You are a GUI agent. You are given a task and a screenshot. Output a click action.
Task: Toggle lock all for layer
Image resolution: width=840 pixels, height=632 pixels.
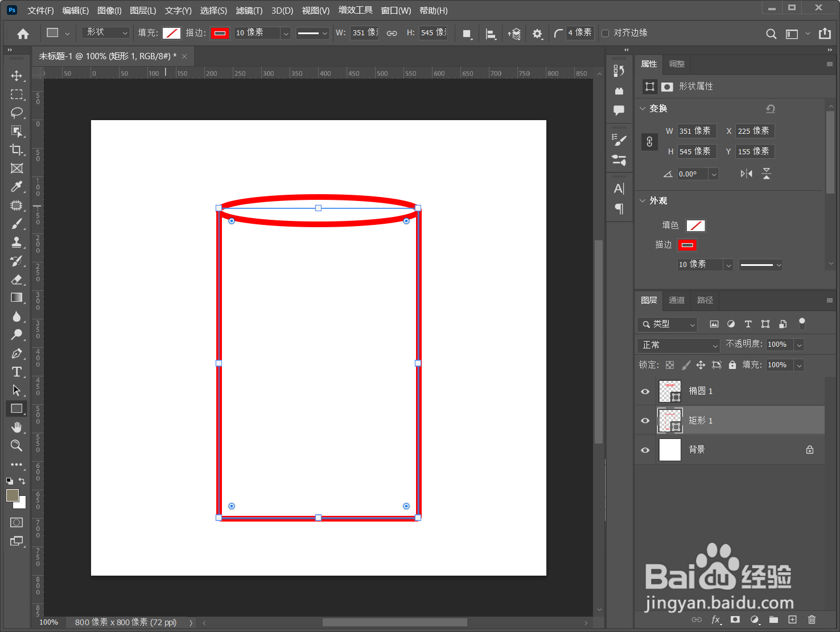click(x=732, y=365)
